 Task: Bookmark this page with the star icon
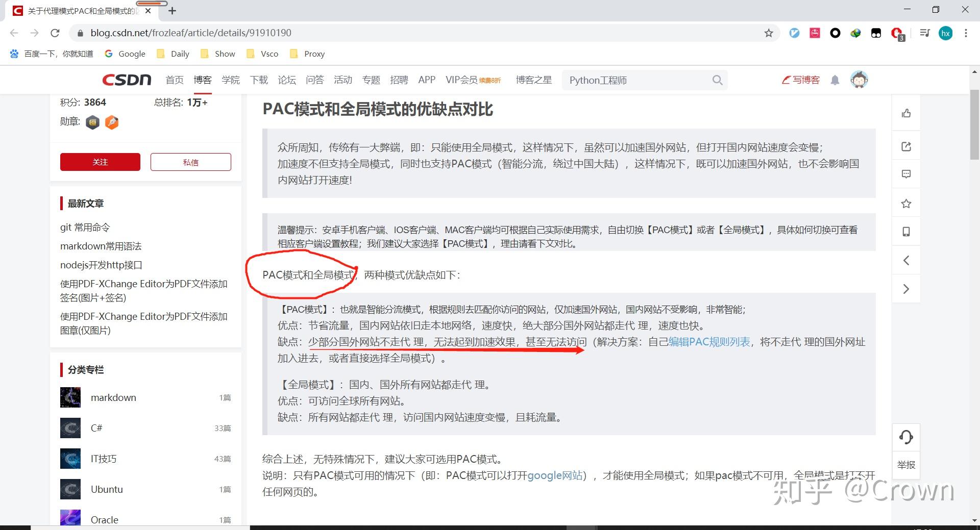tap(769, 33)
